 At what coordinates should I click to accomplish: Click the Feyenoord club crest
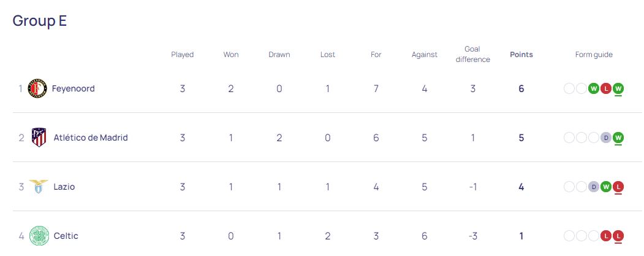pyautogui.click(x=37, y=88)
